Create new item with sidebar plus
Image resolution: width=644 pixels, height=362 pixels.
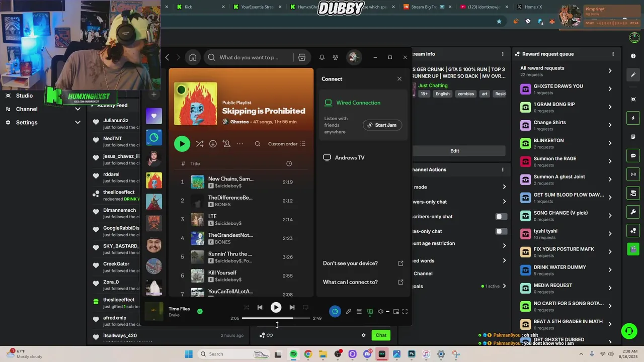(154, 94)
